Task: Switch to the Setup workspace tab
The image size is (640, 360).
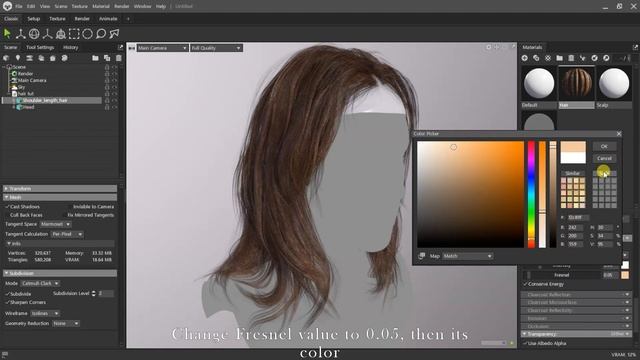Action: tap(33, 19)
